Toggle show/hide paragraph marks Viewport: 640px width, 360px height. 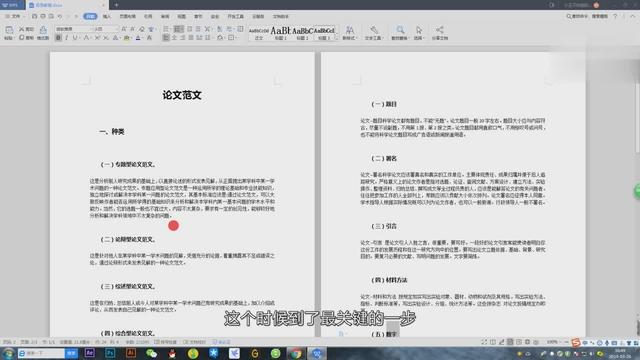pyautogui.click(x=229, y=29)
